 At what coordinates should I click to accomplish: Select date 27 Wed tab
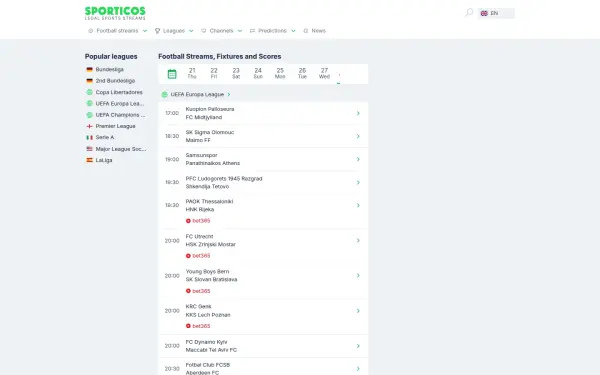click(x=324, y=73)
